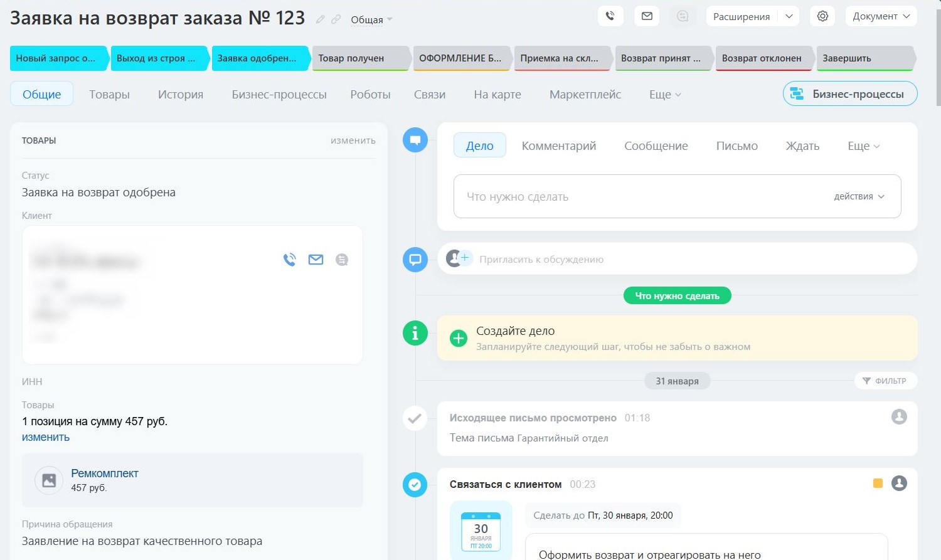Viewport: 941px width, 560px height.
Task: Click the Создайте дело banner
Action: click(x=678, y=338)
